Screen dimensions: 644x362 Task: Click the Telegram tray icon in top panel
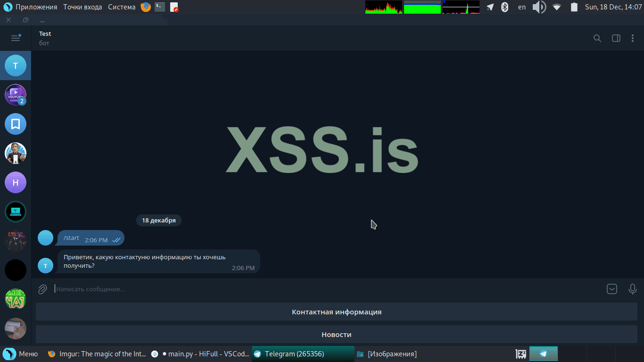pyautogui.click(x=490, y=7)
